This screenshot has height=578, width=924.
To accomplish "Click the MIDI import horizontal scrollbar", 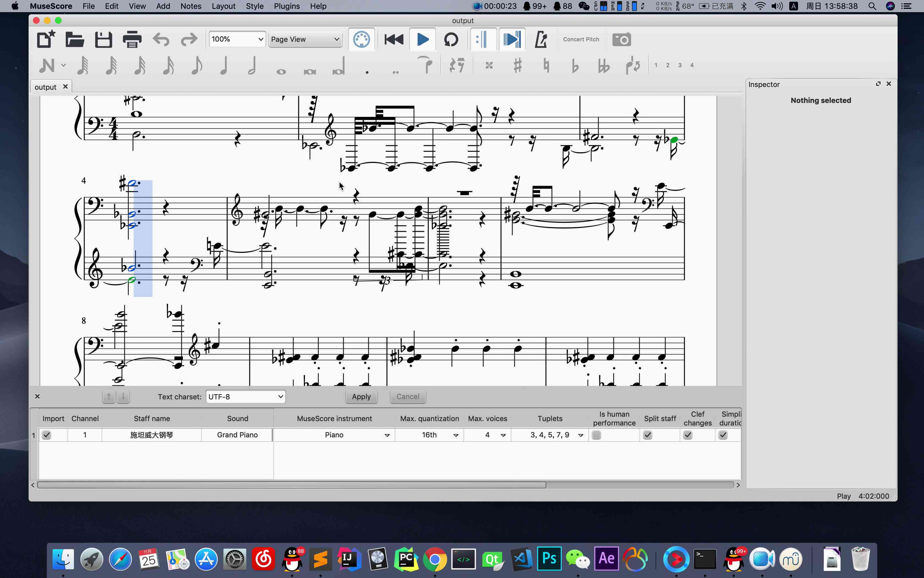I will point(292,485).
